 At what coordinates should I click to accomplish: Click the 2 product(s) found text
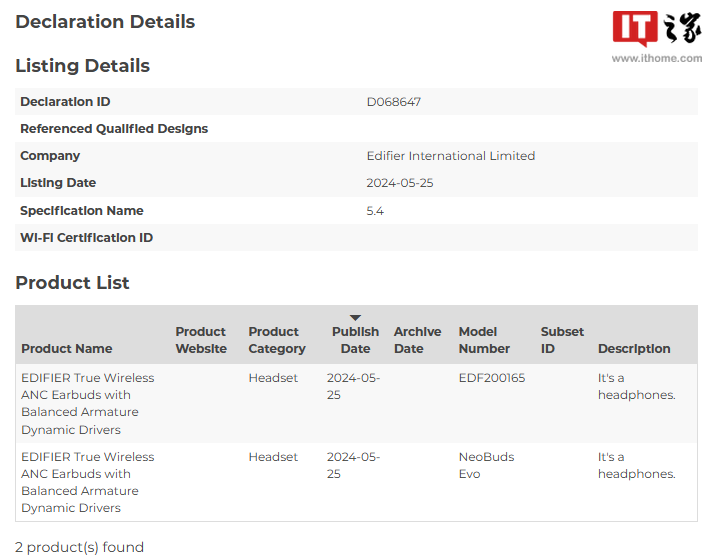pos(79,547)
